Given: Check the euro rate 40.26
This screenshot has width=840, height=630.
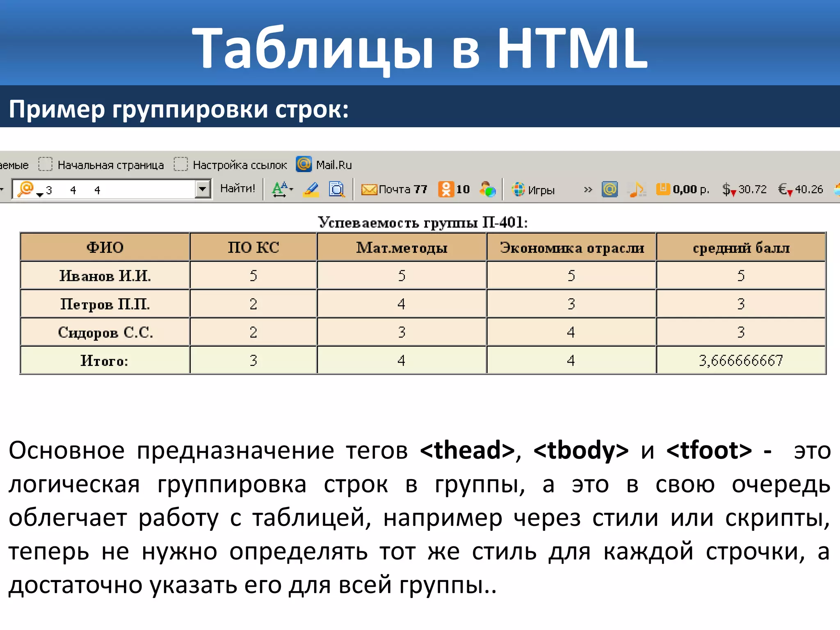Looking at the screenshot, I should 801,189.
